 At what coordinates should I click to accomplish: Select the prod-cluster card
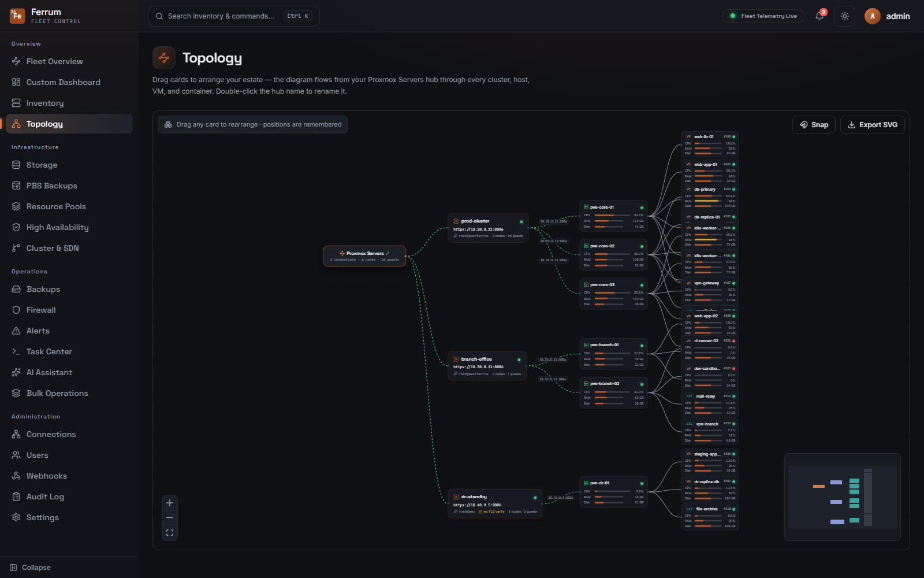(x=488, y=228)
